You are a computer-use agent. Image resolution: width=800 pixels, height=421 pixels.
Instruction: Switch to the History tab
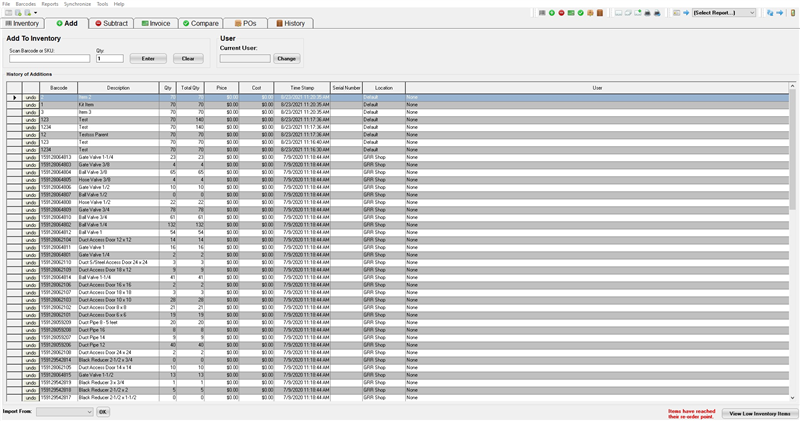point(290,23)
